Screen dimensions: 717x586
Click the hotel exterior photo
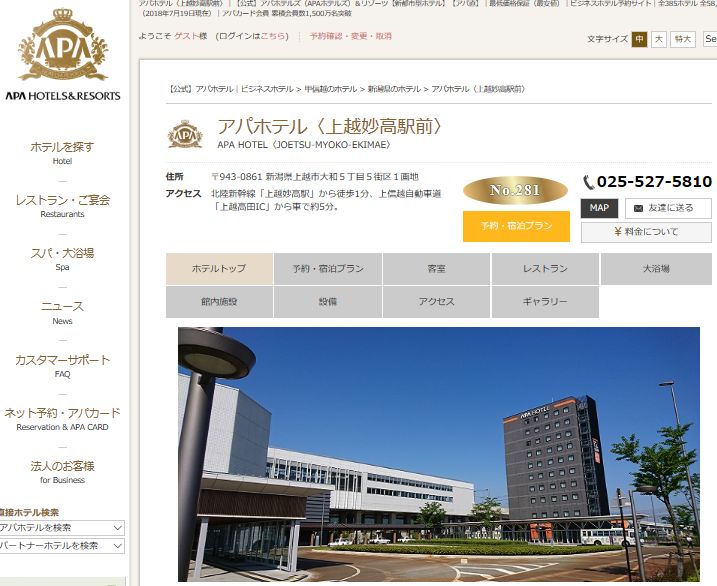point(439,454)
